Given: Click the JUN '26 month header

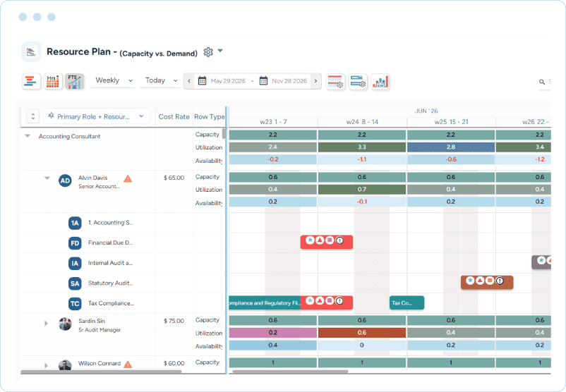Looking at the screenshot, I should point(426,111).
